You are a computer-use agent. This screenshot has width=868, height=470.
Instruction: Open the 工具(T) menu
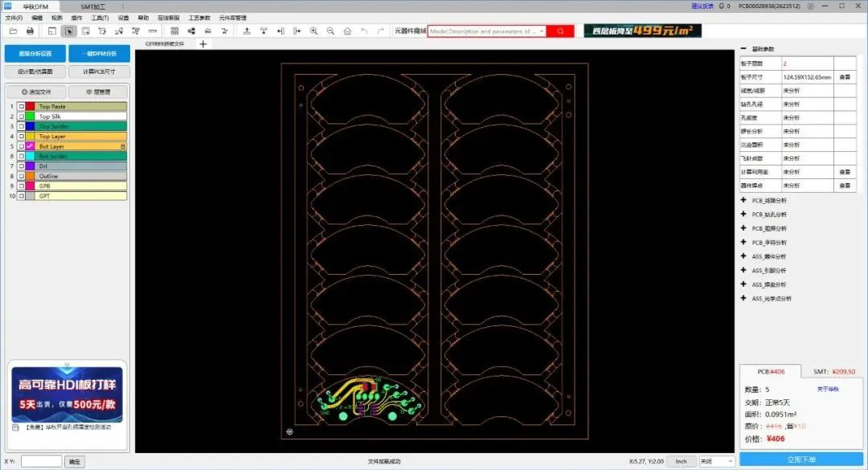(100, 17)
